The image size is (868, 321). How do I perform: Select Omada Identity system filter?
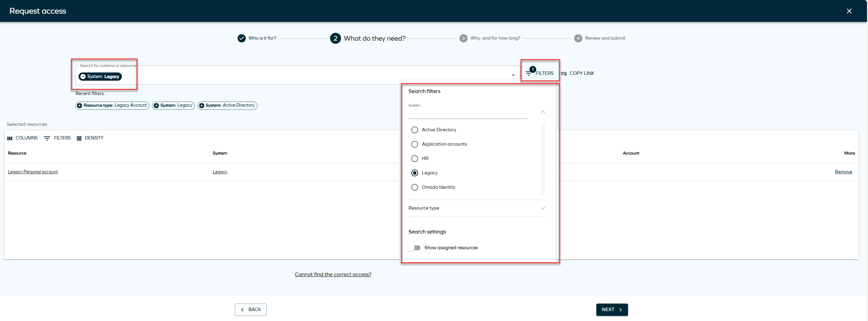pyautogui.click(x=415, y=187)
